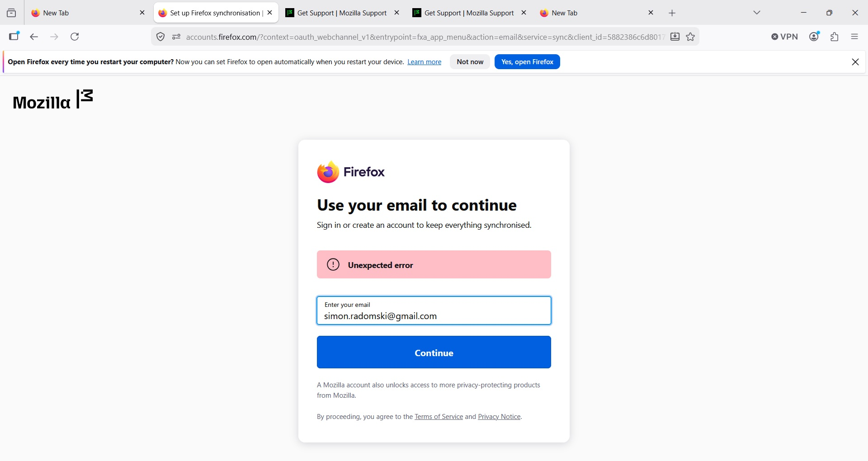Image resolution: width=868 pixels, height=461 pixels.
Task: Open the Firefox account profile icon
Action: pos(815,37)
